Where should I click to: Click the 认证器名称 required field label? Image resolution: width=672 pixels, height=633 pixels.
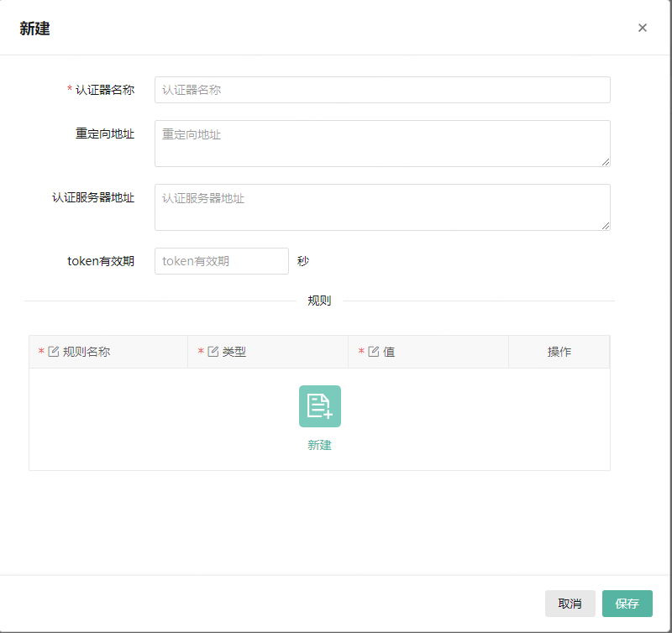click(104, 90)
